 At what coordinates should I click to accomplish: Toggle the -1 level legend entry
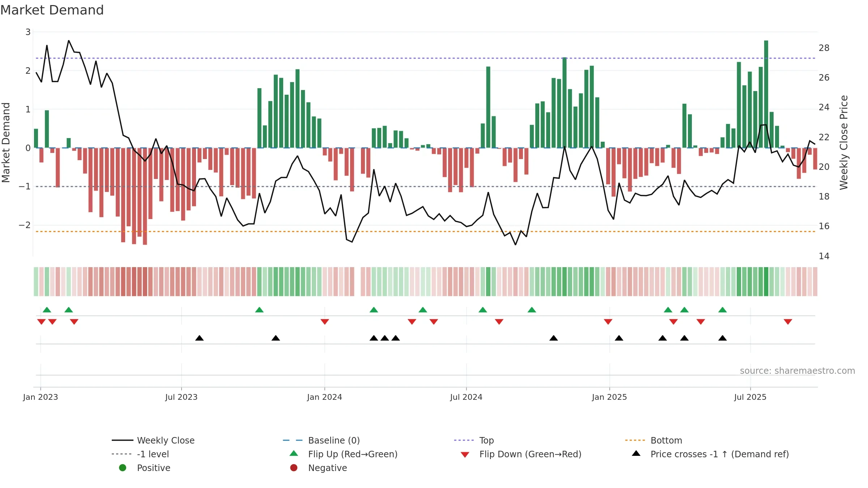[x=140, y=454]
